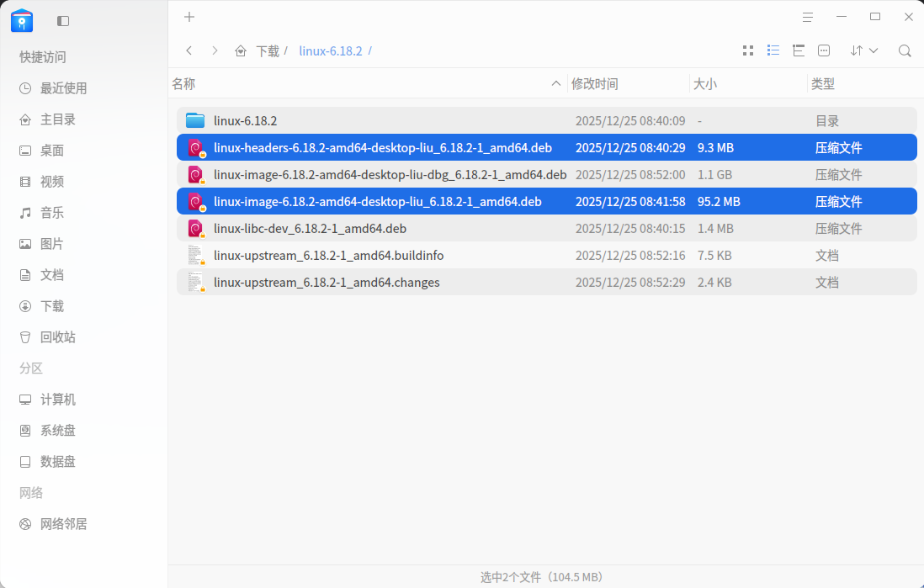Select the linux-upstream changes document icon

tap(195, 283)
